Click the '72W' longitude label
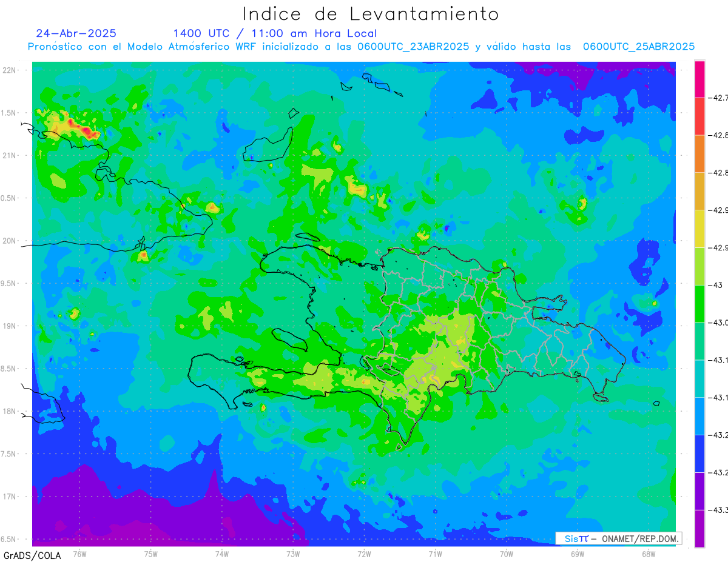This screenshot has width=728, height=562. tap(364, 554)
